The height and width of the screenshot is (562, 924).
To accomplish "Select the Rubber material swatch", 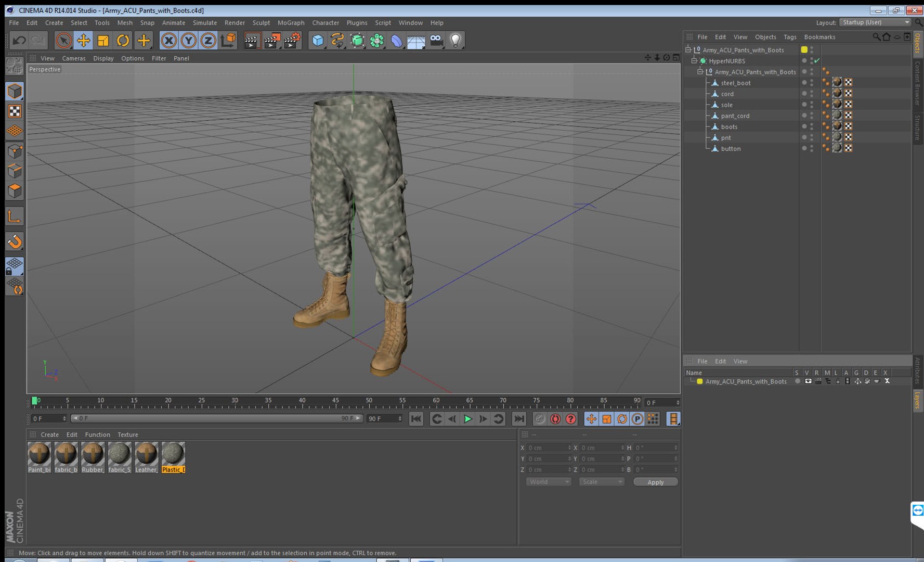I will [93, 457].
